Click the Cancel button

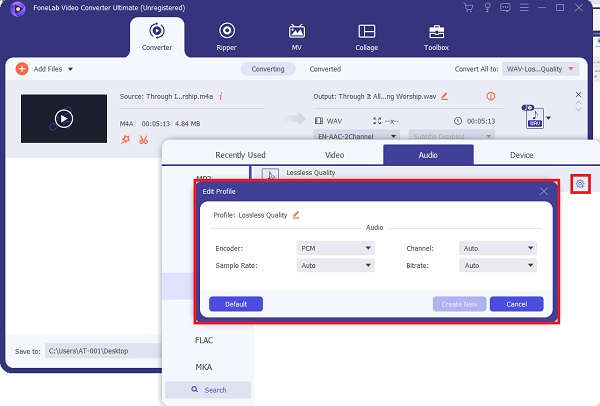[517, 304]
